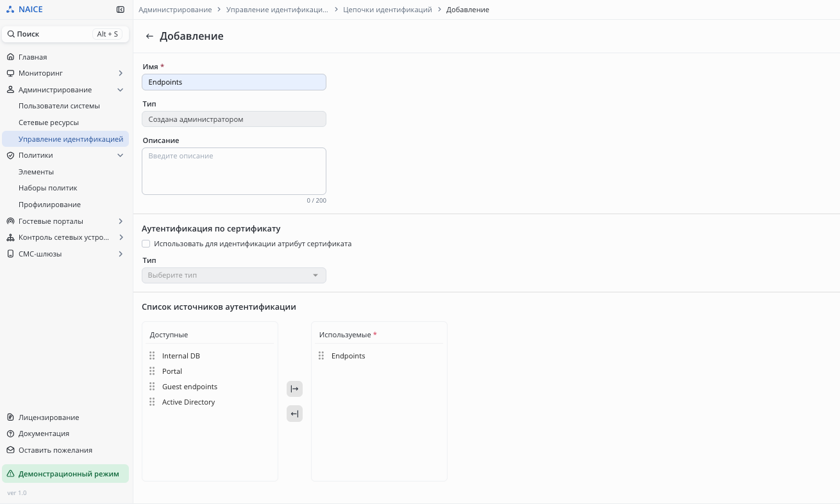The height and width of the screenshot is (504, 840).
Task: Collapse the Политики section chevron
Action: pyautogui.click(x=120, y=155)
